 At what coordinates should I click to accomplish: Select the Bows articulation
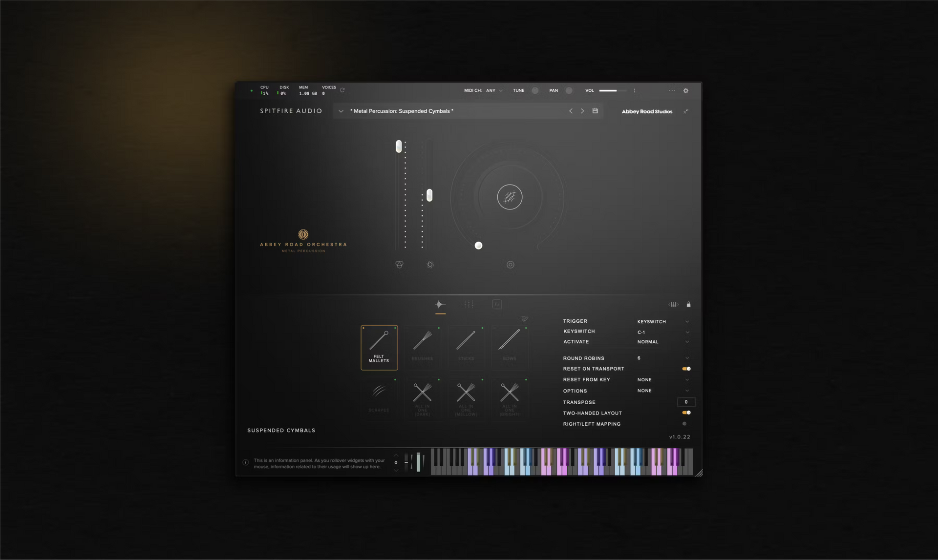coord(510,347)
